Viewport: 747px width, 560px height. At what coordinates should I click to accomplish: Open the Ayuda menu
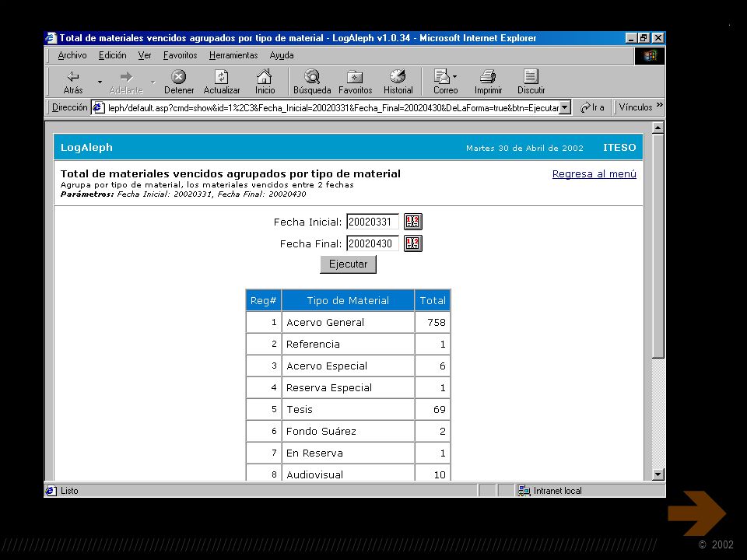pos(282,55)
